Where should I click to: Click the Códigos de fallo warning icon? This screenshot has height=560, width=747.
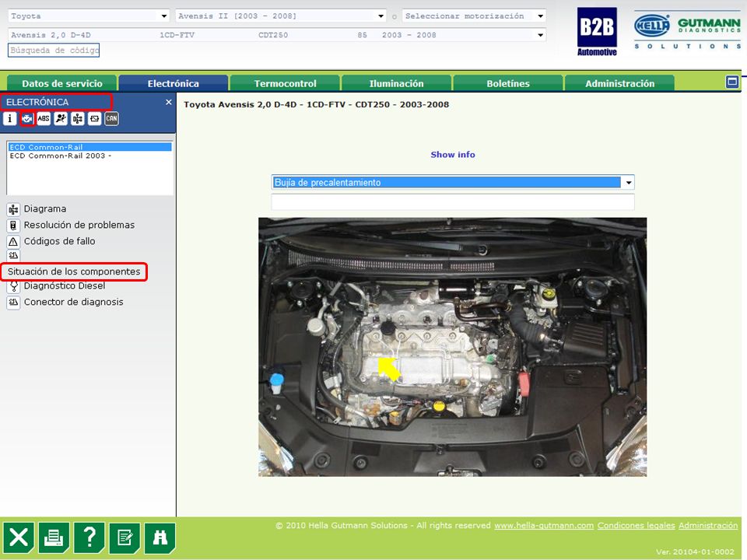13,241
